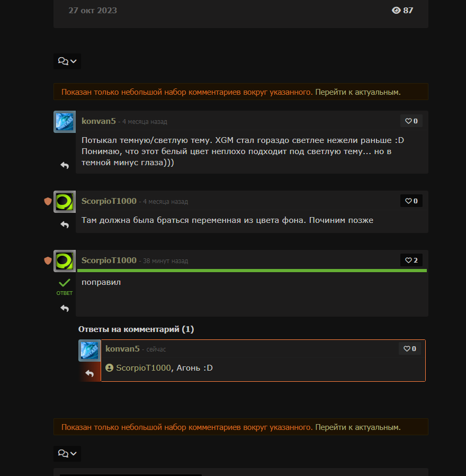Open ScorpioT1000 username on 'поправил' comment
This screenshot has width=466, height=476.
109,261
